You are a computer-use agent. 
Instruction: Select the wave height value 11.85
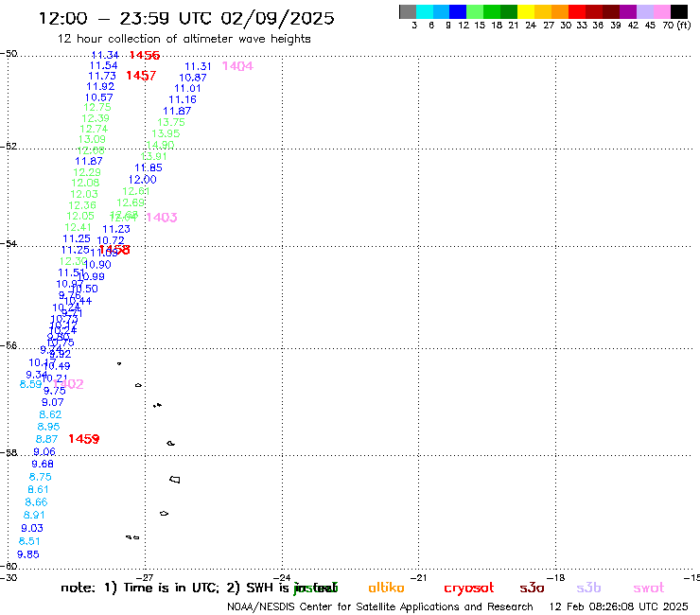click(x=149, y=167)
